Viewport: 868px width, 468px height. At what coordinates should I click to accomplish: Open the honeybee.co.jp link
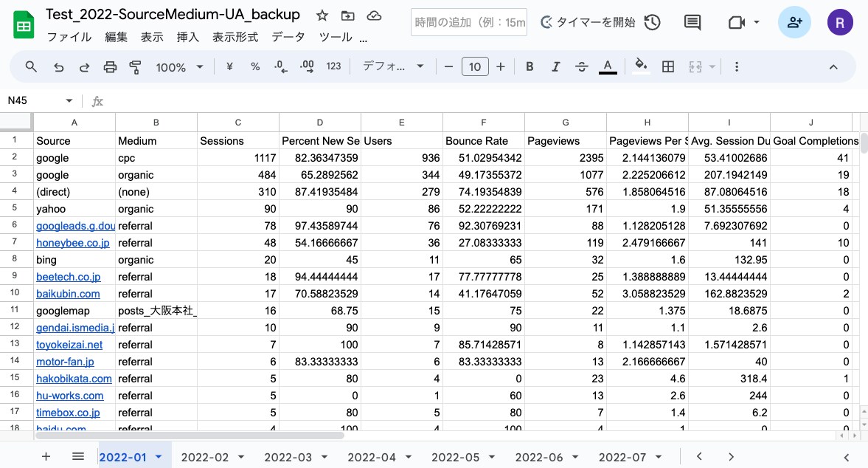72,243
